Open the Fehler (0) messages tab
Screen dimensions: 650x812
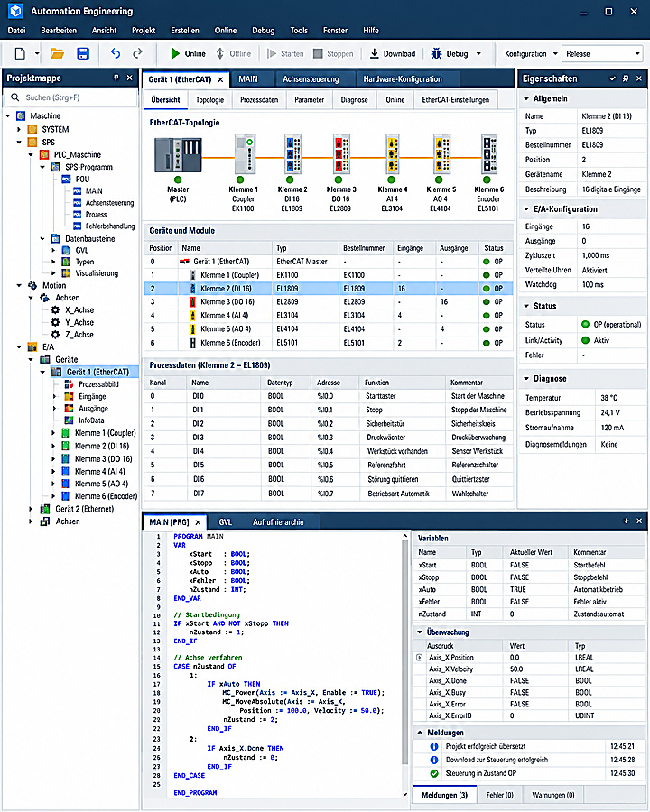click(499, 795)
